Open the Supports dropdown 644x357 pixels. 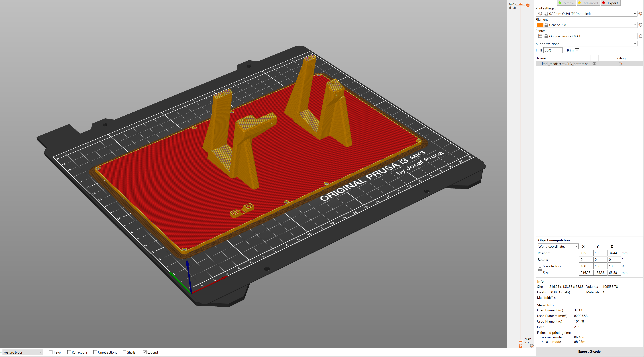tap(594, 44)
